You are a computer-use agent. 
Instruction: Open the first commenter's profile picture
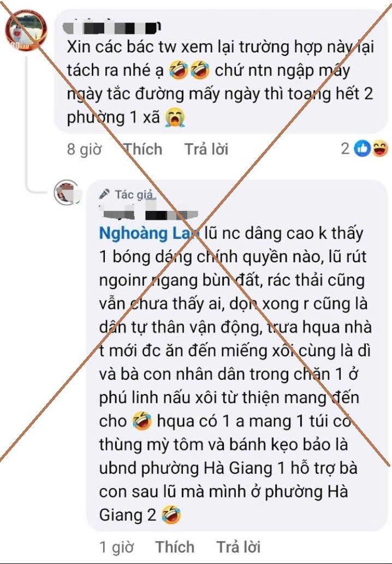pyautogui.click(x=26, y=30)
